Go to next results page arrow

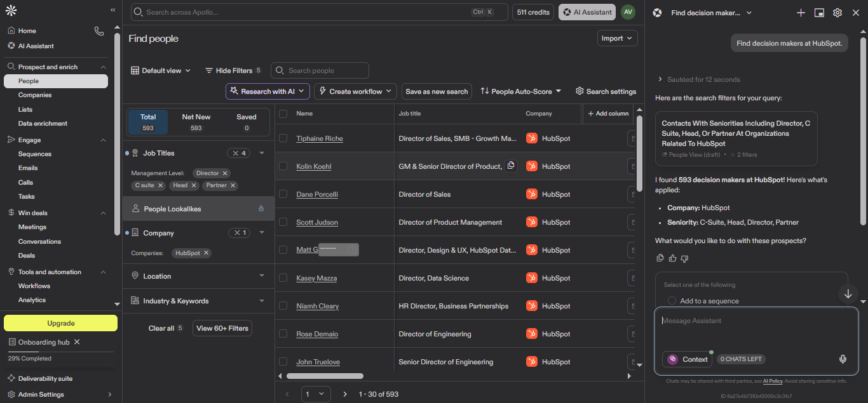pyautogui.click(x=345, y=394)
